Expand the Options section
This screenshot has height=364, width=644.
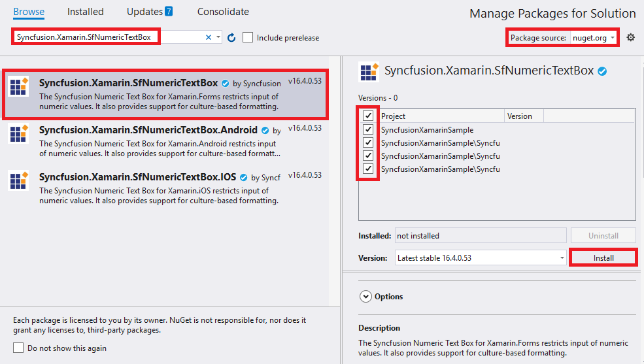pyautogui.click(x=365, y=297)
